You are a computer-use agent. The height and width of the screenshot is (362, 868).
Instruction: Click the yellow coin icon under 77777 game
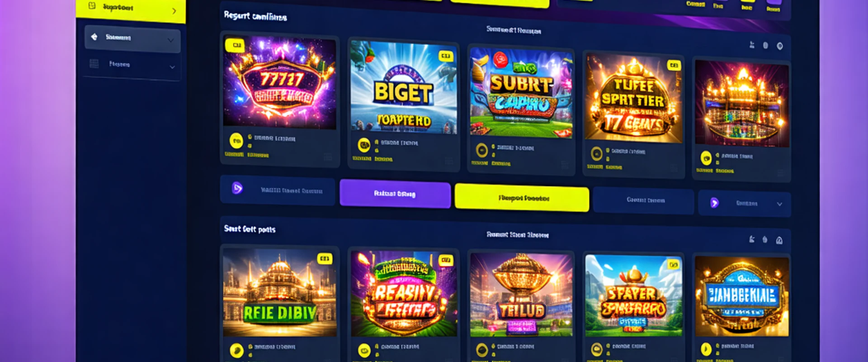tap(236, 141)
